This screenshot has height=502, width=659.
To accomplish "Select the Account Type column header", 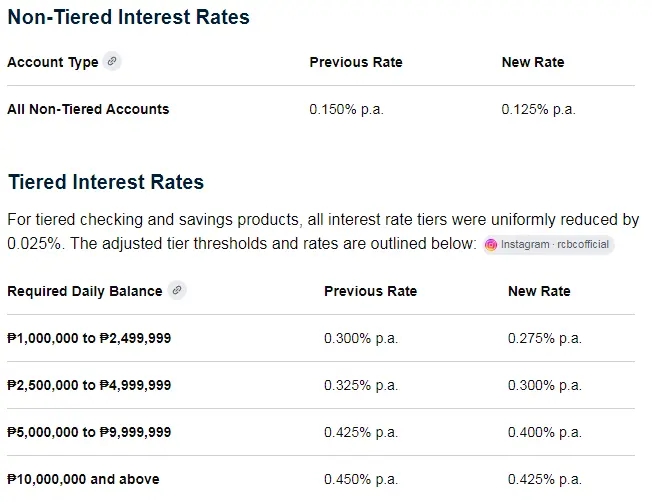I will point(53,62).
